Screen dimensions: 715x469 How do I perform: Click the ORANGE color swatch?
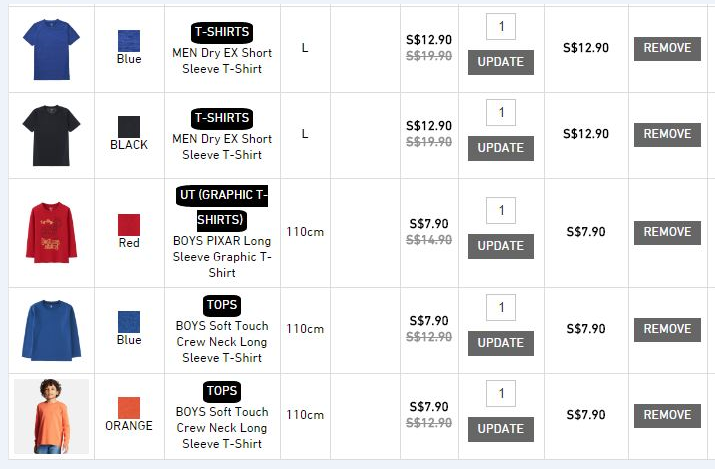click(129, 408)
